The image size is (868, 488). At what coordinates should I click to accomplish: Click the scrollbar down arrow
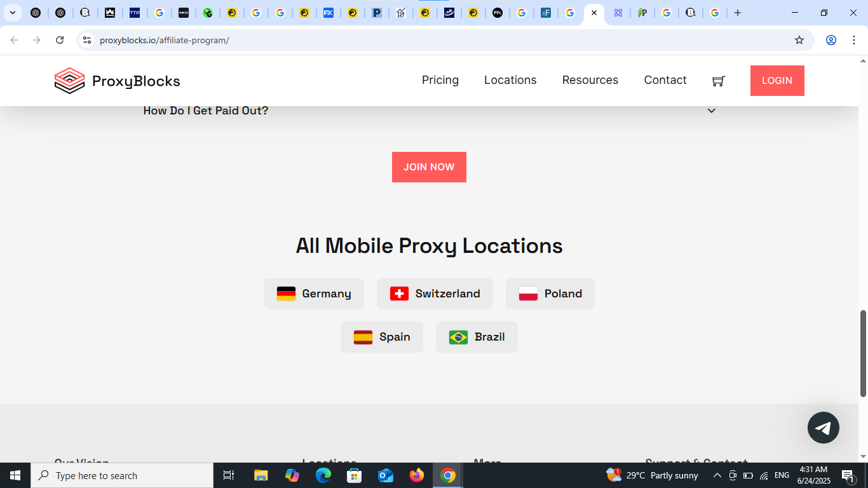point(863,457)
